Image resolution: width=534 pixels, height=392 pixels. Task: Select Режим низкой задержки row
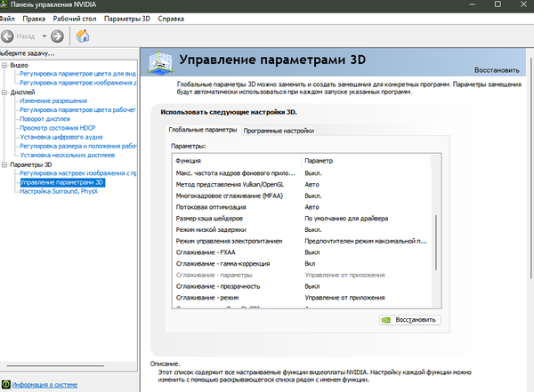[303, 229]
